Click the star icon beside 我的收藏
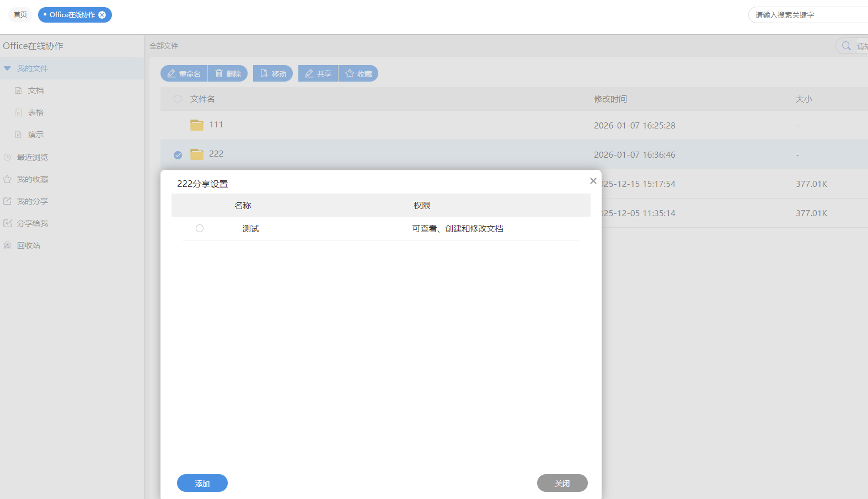This screenshot has height=499, width=868. (7, 179)
